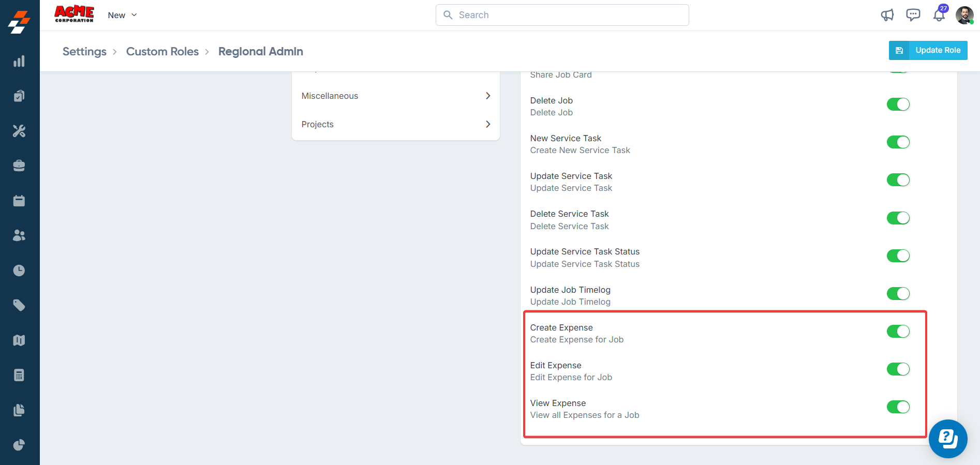Image resolution: width=980 pixels, height=465 pixels.
Task: Click the wrench and screwdriver sidebar icon
Action: pos(19,131)
